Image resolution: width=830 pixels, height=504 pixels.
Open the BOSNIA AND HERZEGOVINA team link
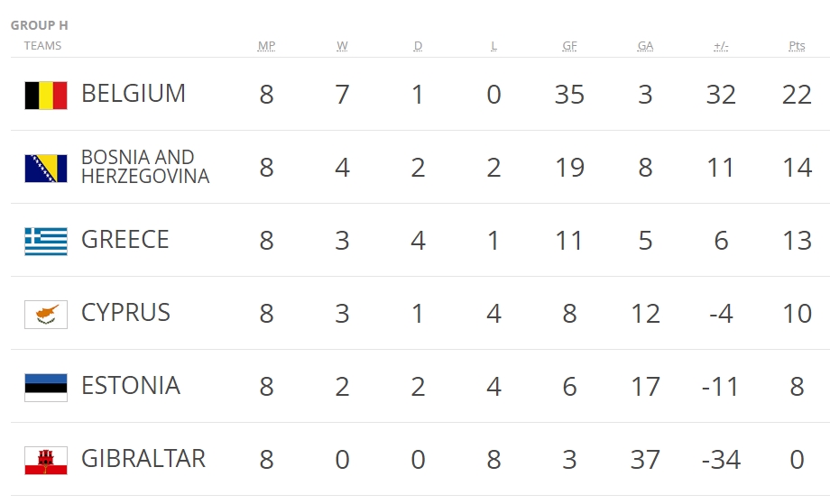pyautogui.click(x=145, y=167)
